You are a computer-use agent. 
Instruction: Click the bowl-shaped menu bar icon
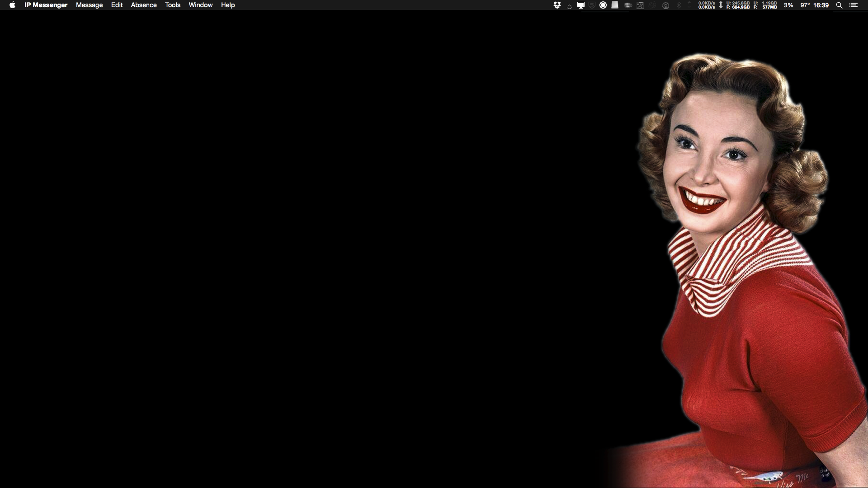click(x=628, y=5)
